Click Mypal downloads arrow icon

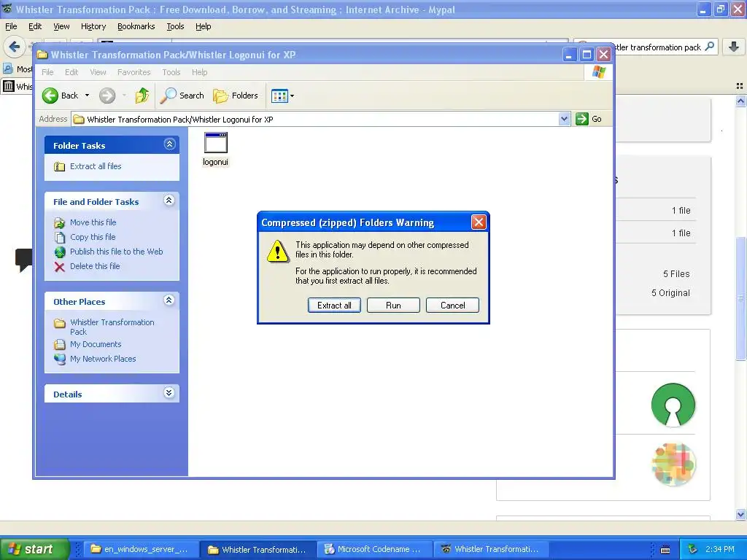coord(734,47)
